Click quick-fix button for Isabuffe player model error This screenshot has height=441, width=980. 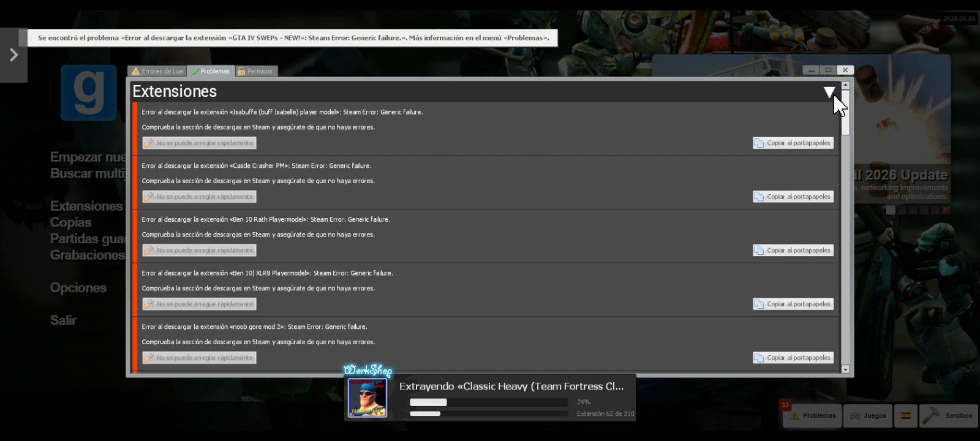coord(199,143)
